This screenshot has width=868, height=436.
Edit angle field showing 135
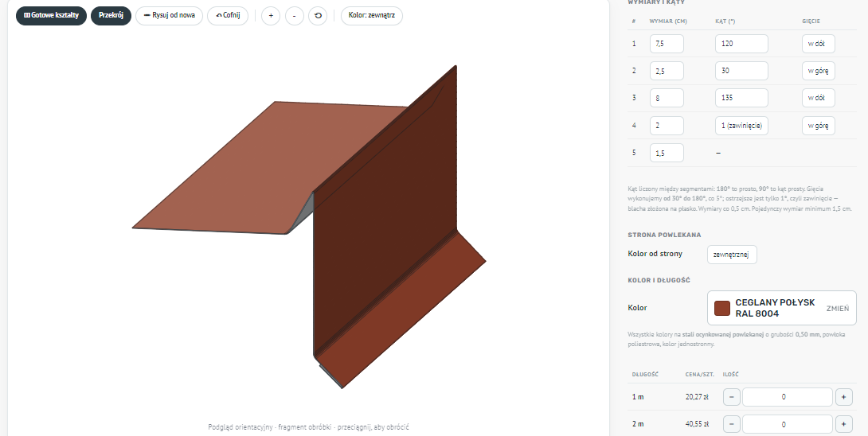(742, 98)
